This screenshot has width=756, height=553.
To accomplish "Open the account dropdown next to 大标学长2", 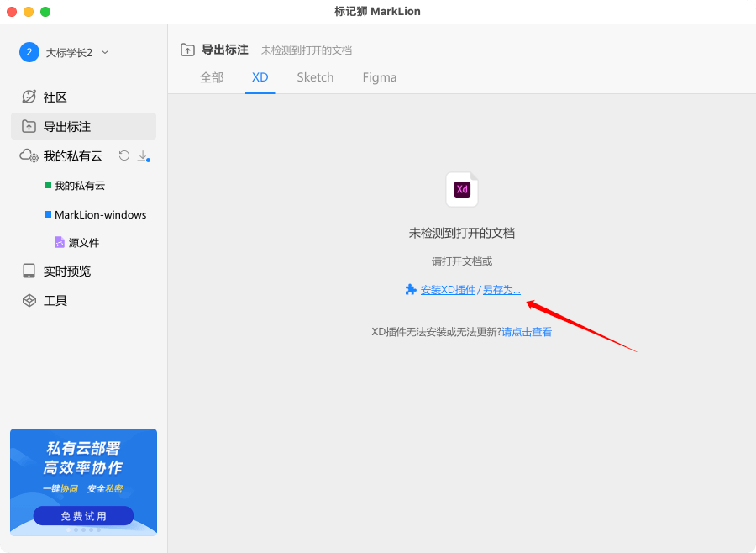I will click(x=104, y=51).
